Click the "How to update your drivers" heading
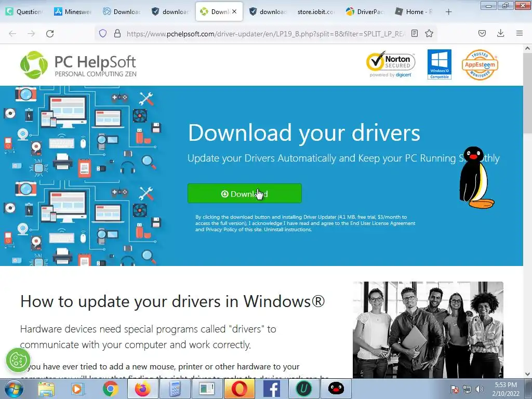Viewport: 532px width, 399px height. pos(172,301)
